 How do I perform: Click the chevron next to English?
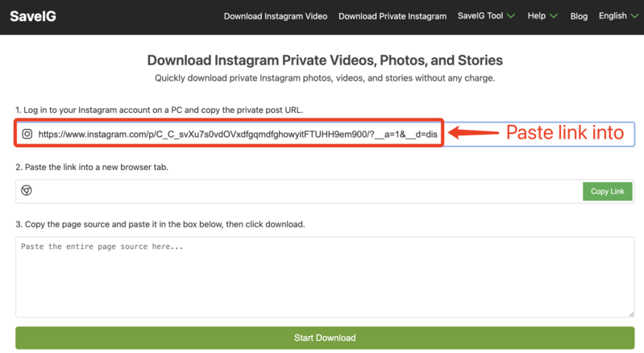(x=634, y=16)
